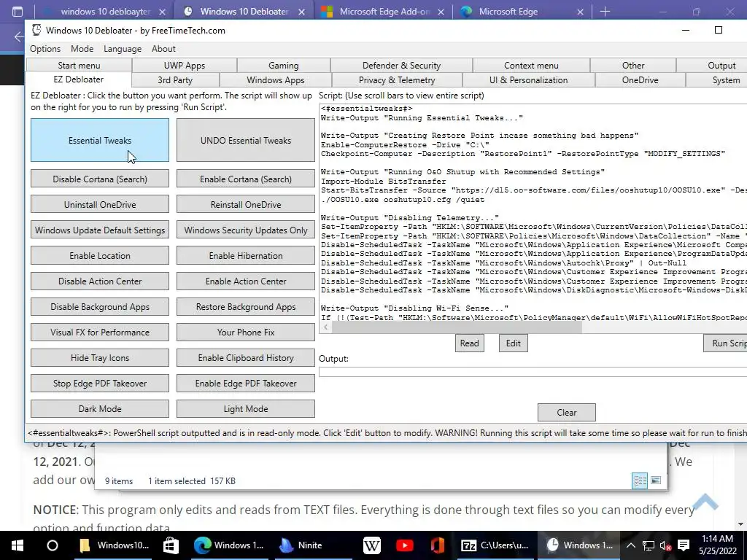Open YouTube icon in the taskbar
747x560 pixels.
tap(404, 545)
